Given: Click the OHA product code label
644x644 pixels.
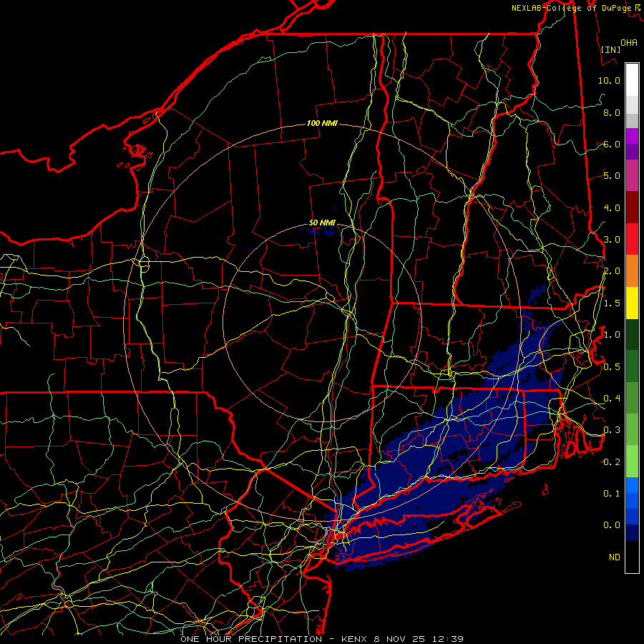Looking at the screenshot, I should 629,42.
